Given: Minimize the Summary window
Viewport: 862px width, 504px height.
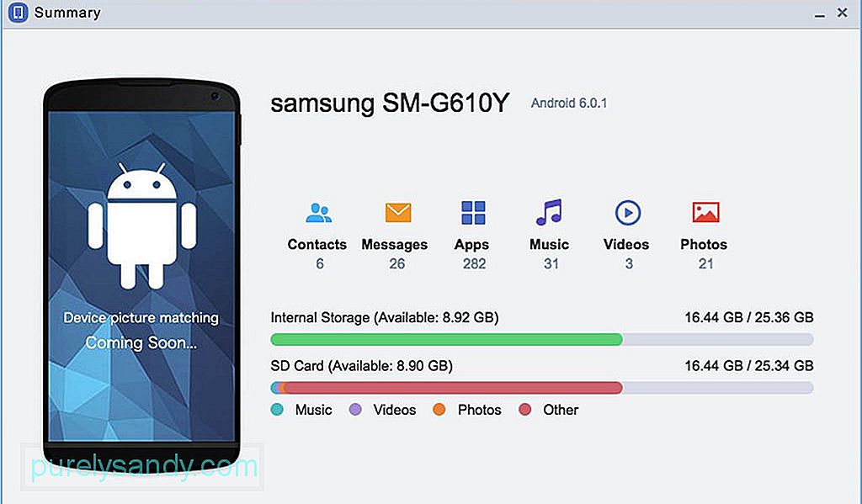Looking at the screenshot, I should click(x=820, y=13).
